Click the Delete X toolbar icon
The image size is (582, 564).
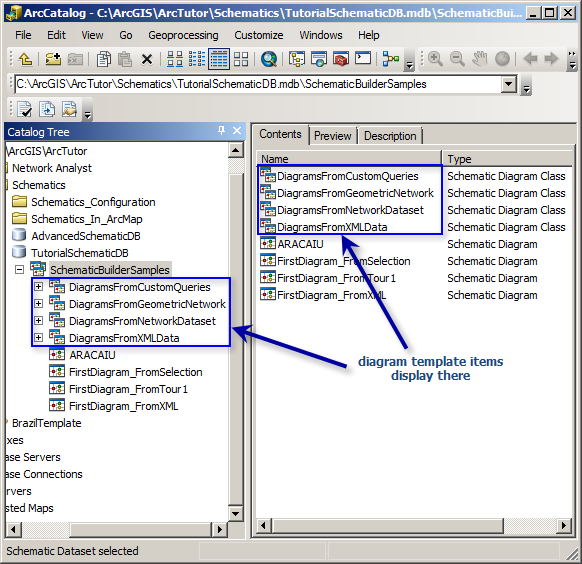coord(147,59)
